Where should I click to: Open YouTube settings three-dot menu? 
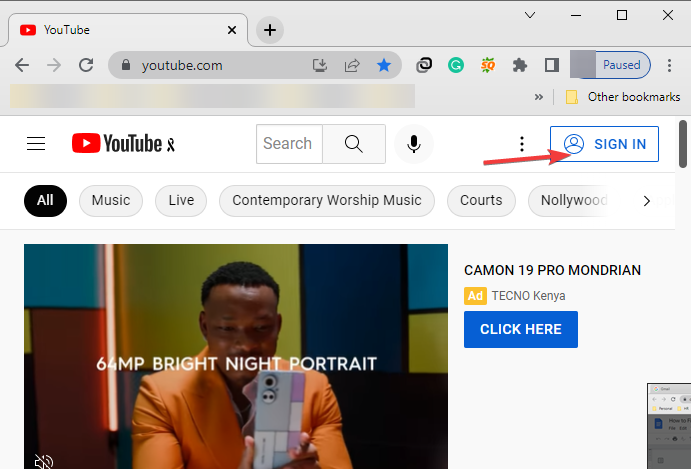[522, 144]
